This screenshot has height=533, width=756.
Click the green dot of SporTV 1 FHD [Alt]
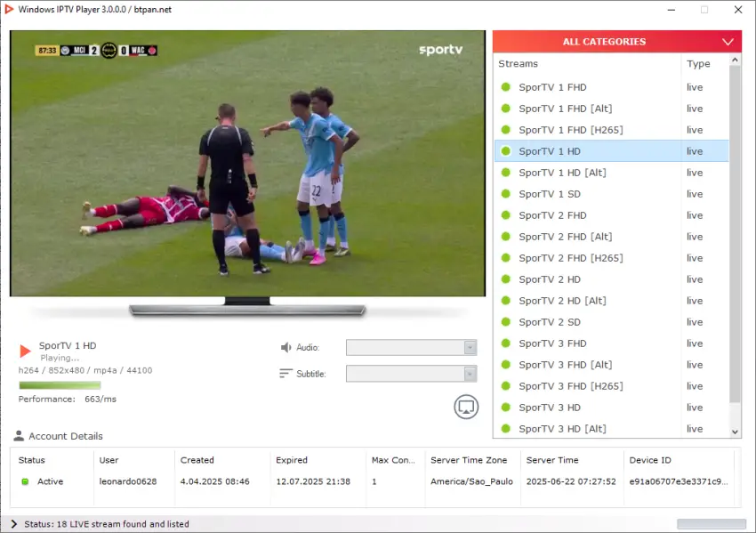pyautogui.click(x=506, y=109)
